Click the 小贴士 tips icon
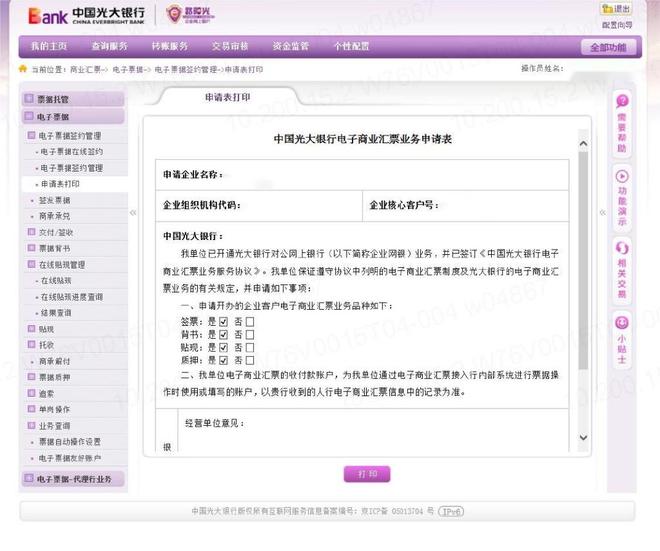660x551 pixels. 621,322
